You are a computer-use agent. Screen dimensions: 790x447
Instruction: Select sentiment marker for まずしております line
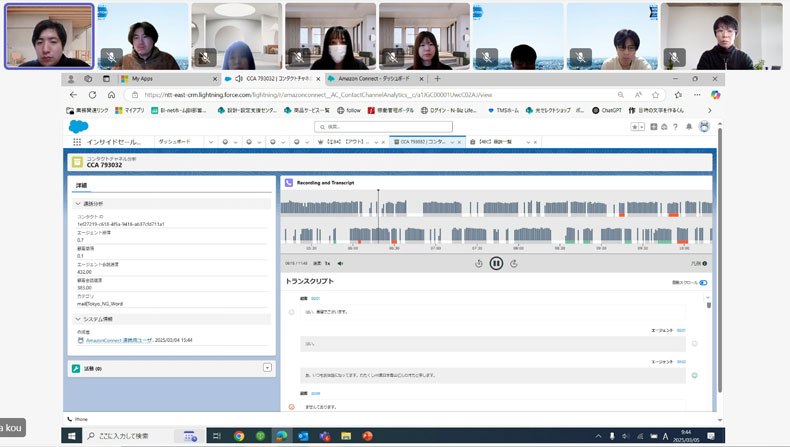(291, 407)
